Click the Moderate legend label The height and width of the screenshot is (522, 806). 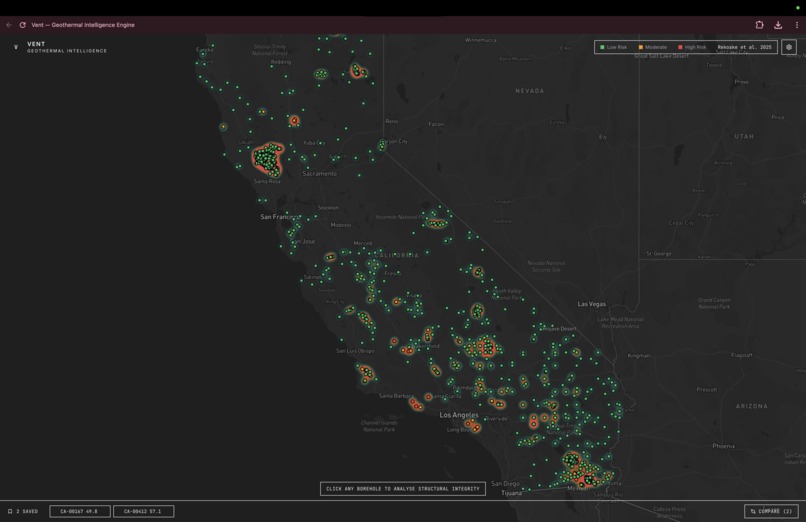coord(656,47)
